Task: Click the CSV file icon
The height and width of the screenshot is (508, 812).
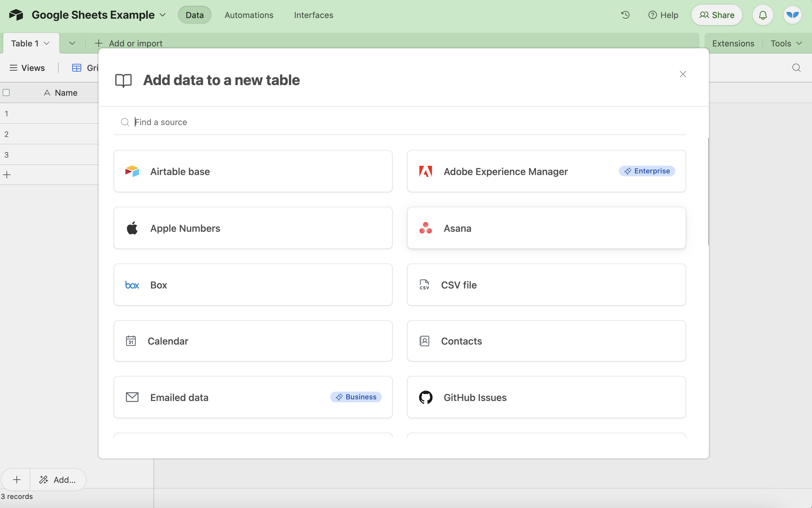Action: pos(424,285)
